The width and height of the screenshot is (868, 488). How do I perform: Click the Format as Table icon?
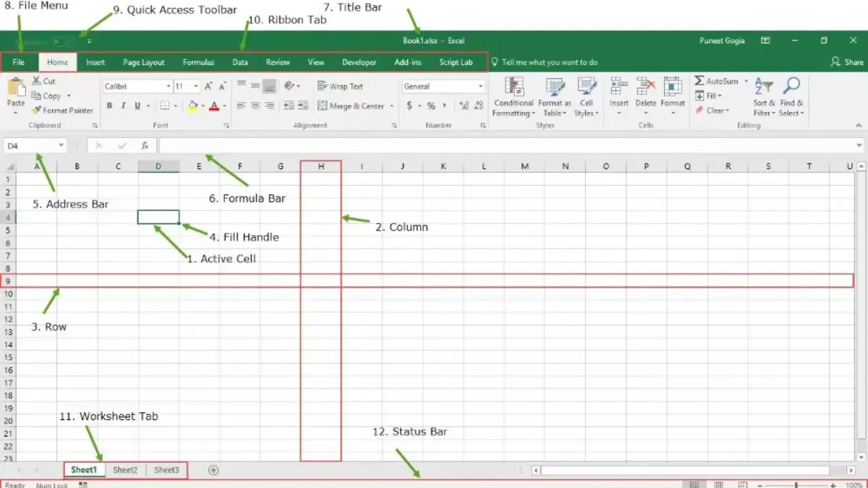point(555,87)
